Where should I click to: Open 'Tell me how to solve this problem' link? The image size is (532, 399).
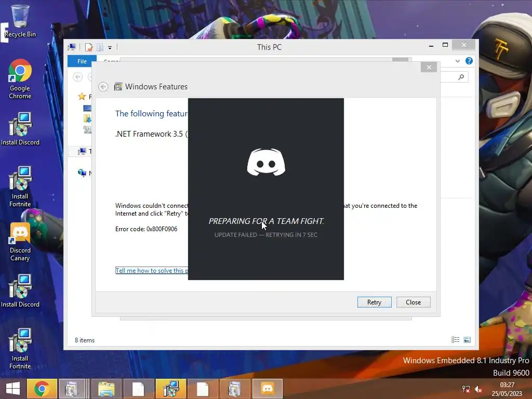pos(151,270)
